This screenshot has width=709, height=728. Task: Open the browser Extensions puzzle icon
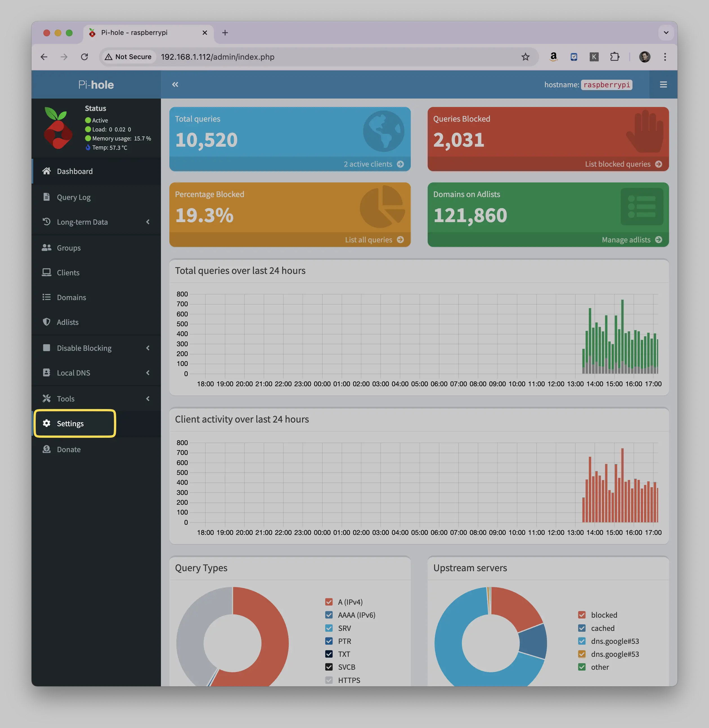pos(614,57)
